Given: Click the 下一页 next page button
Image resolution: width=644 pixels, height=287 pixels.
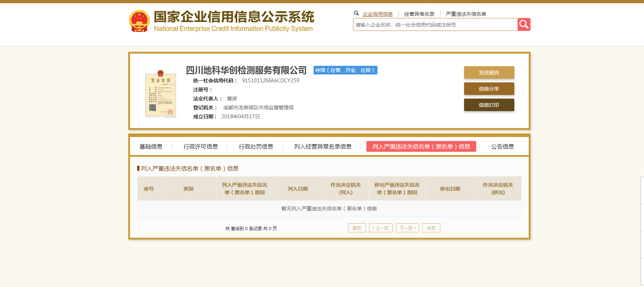Looking at the screenshot, I should 407,228.
